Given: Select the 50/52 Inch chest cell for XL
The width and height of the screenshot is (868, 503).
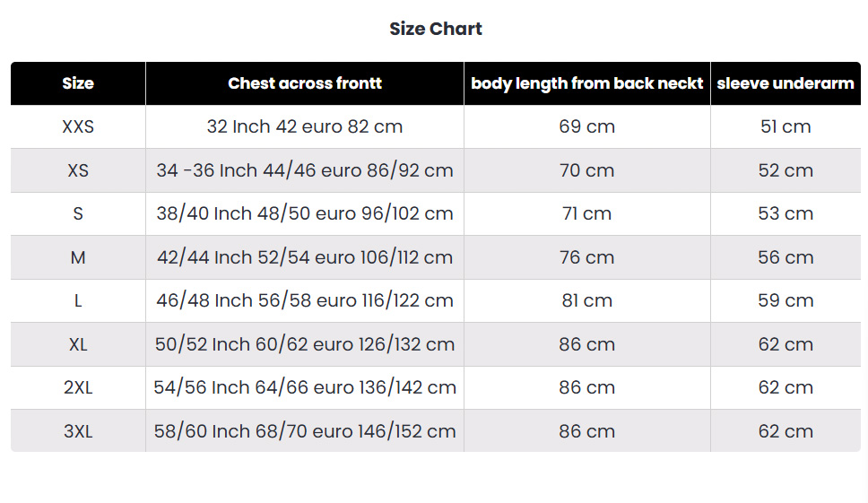Looking at the screenshot, I should pos(305,344).
